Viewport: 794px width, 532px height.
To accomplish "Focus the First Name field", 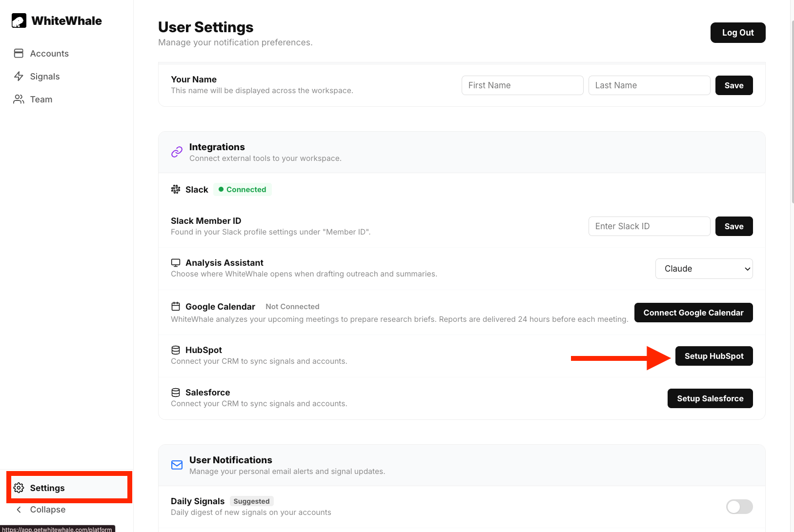I will point(523,85).
